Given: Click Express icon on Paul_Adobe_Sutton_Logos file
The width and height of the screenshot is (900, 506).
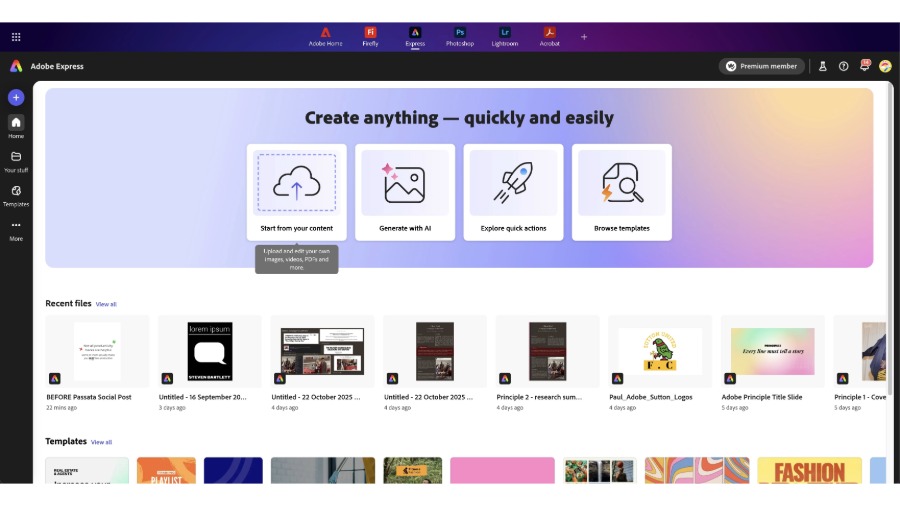Looking at the screenshot, I should 618,379.
